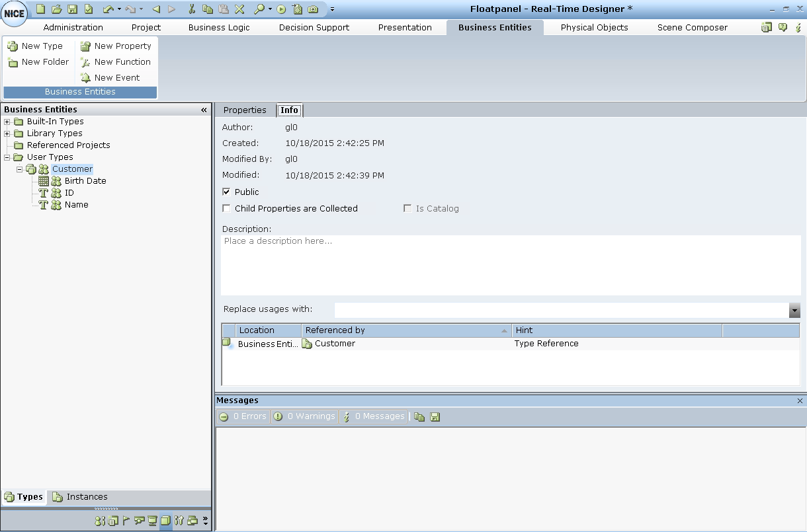Screen dimensions: 807x532
Task: Switch to the Properties tab
Action: pyautogui.click(x=245, y=110)
